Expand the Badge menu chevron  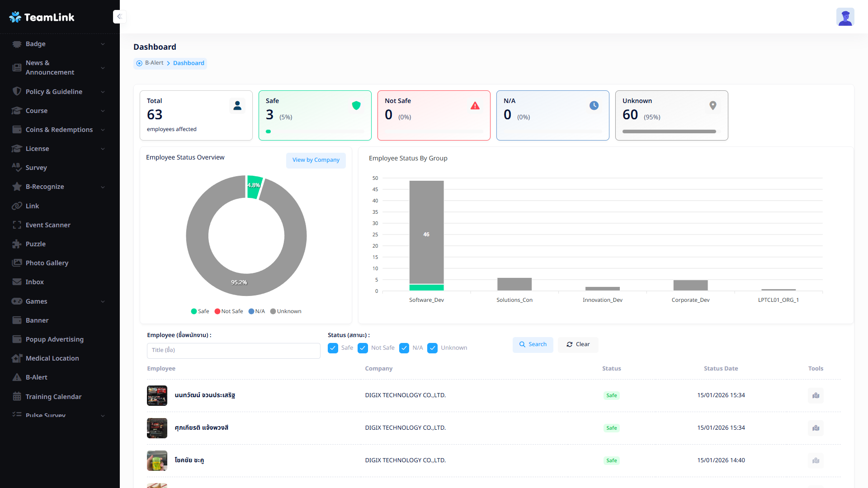coord(103,44)
